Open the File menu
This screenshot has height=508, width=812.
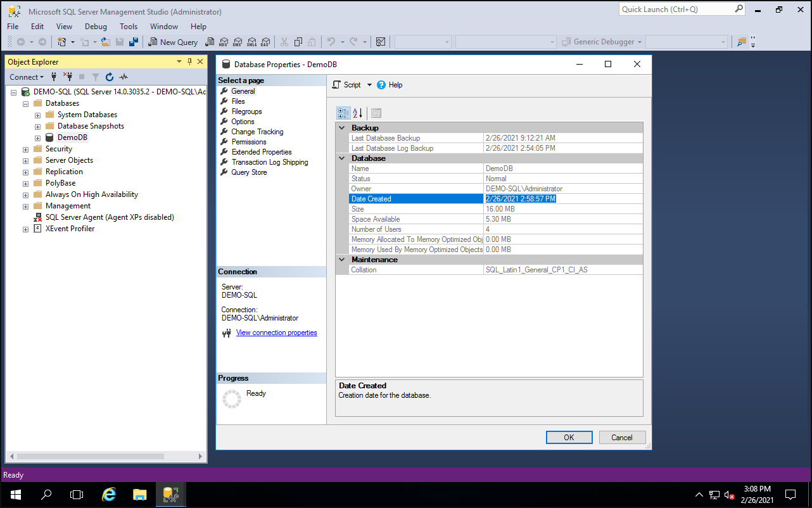click(13, 27)
